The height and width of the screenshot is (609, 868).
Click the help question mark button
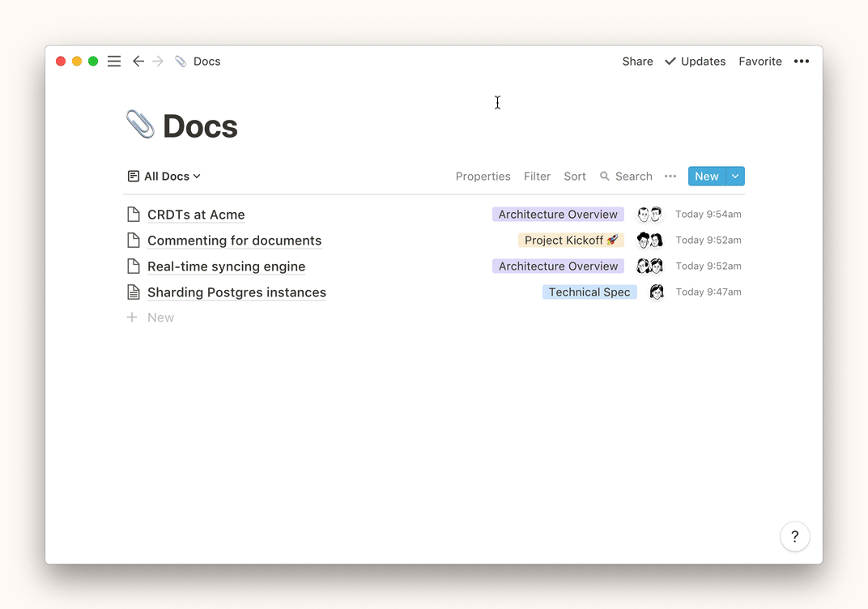tap(794, 536)
